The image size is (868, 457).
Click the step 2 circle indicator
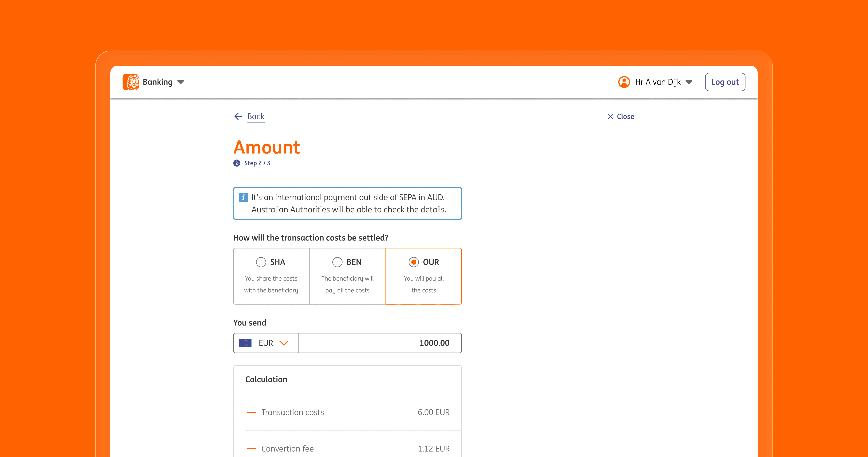237,163
